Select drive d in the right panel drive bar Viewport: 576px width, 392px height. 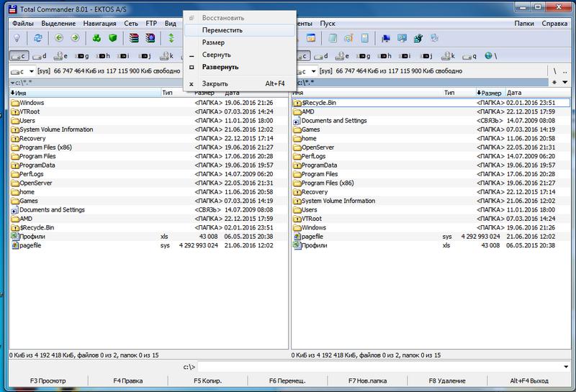tap(321, 56)
